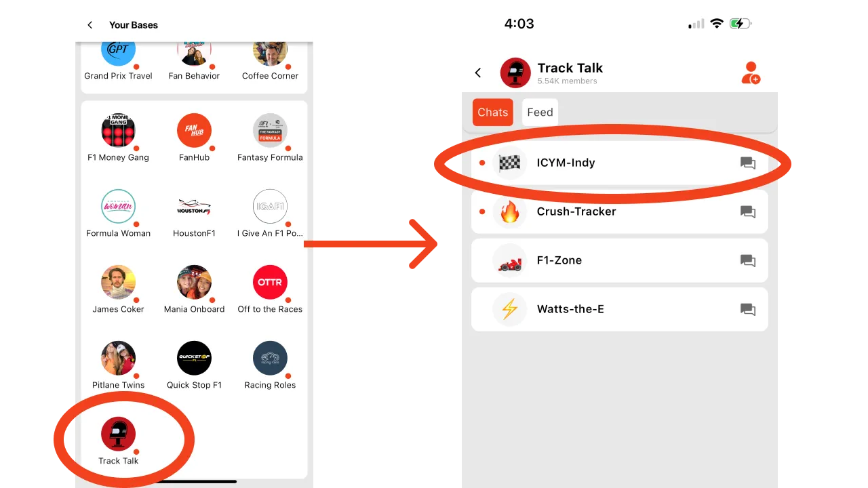This screenshot has width=868, height=488.
Task: Open the HoustonF1 base icon
Action: coord(194,206)
